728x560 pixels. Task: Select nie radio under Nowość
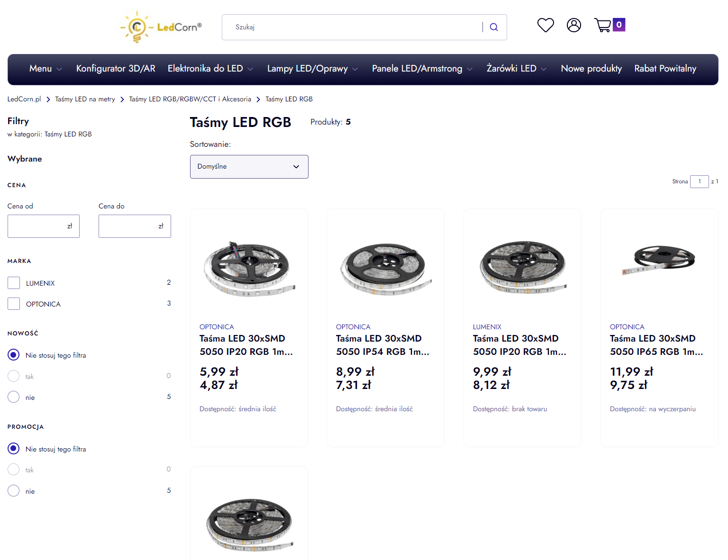tap(14, 397)
